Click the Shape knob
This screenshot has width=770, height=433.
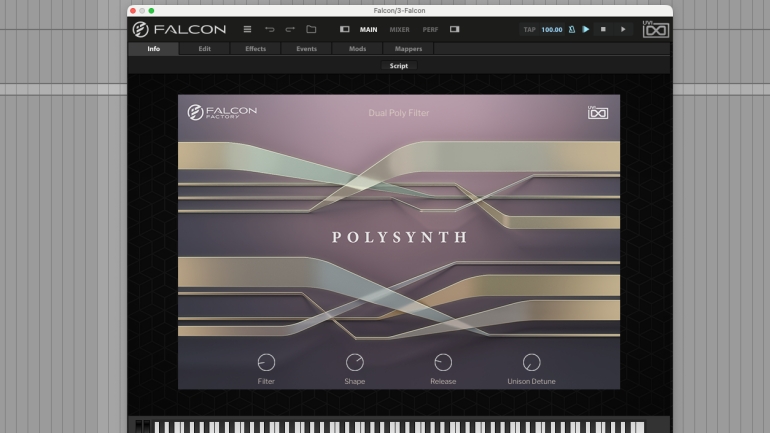355,362
